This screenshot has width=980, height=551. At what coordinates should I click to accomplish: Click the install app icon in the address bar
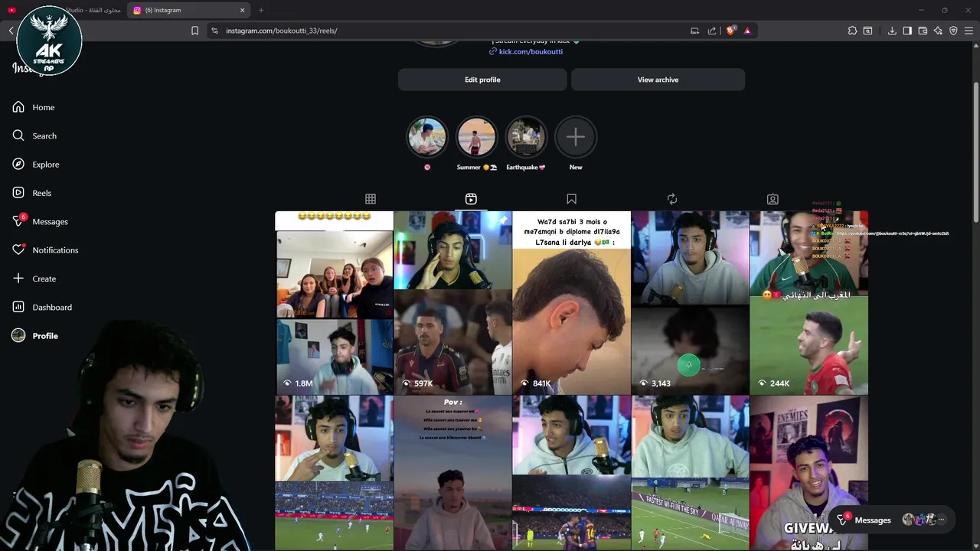[694, 31]
